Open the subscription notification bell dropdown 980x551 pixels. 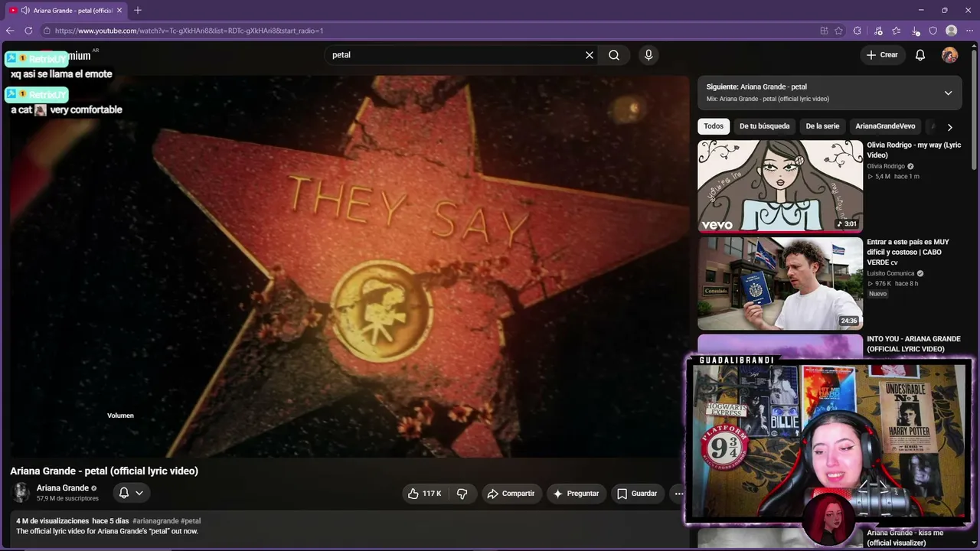pyautogui.click(x=131, y=494)
